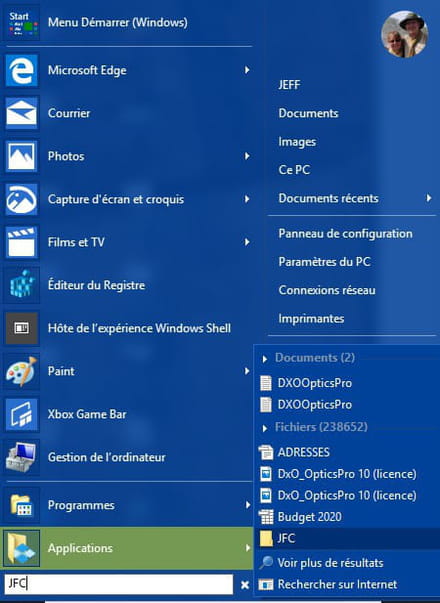Open the Photos app icon
440x603 pixels.
coord(22,157)
